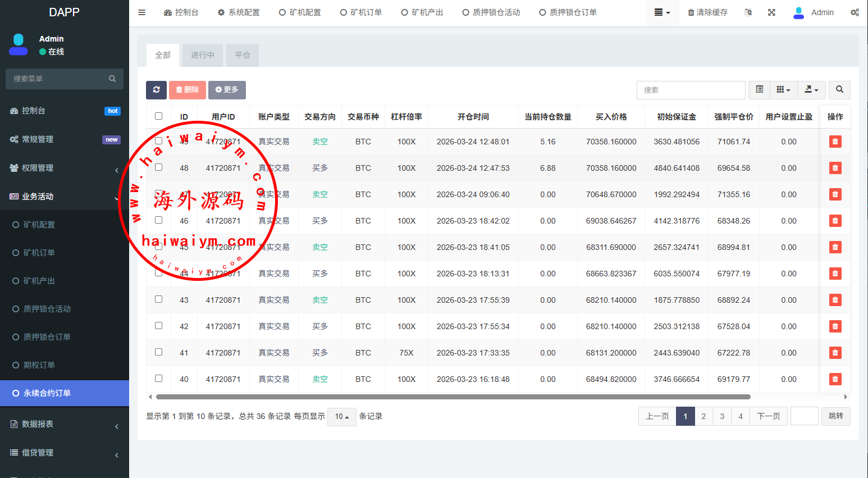Open 矿机订单 in the sidebar menu
The width and height of the screenshot is (868, 478).
[39, 253]
